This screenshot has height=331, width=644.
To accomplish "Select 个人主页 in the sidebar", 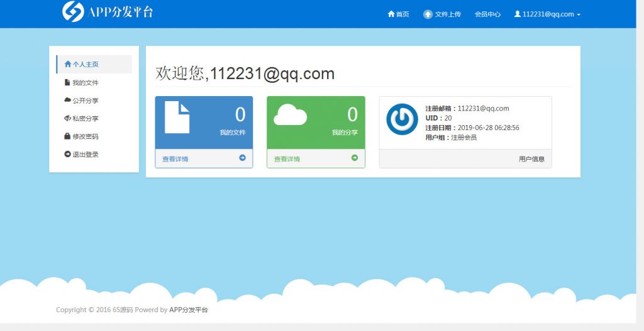I will (x=94, y=65).
